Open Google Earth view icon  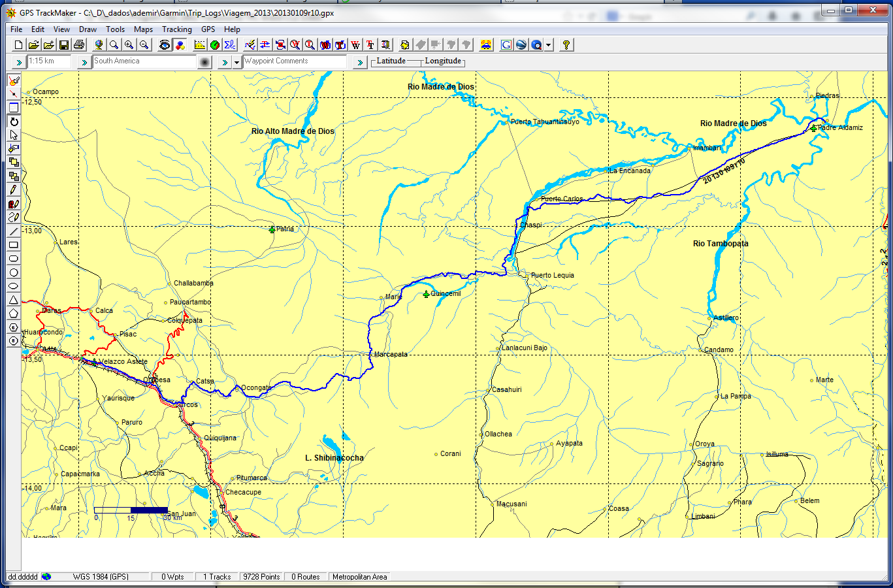[x=521, y=45]
